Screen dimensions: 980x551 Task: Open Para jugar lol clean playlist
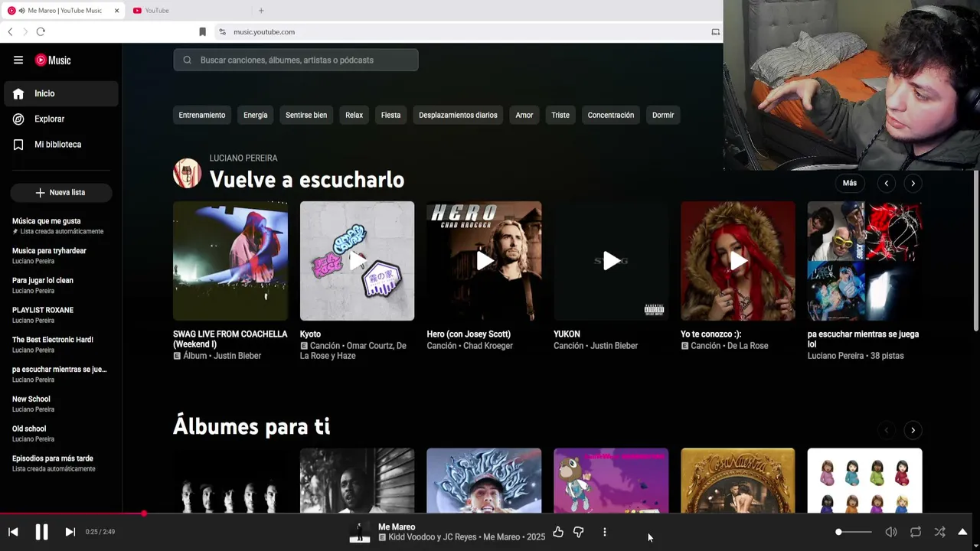(60, 285)
